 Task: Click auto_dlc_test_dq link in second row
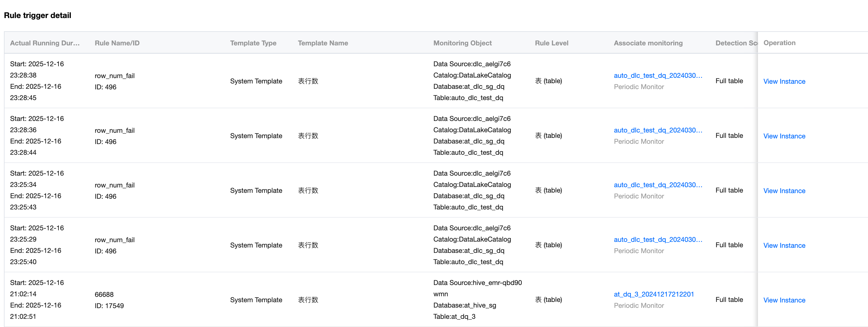point(658,130)
